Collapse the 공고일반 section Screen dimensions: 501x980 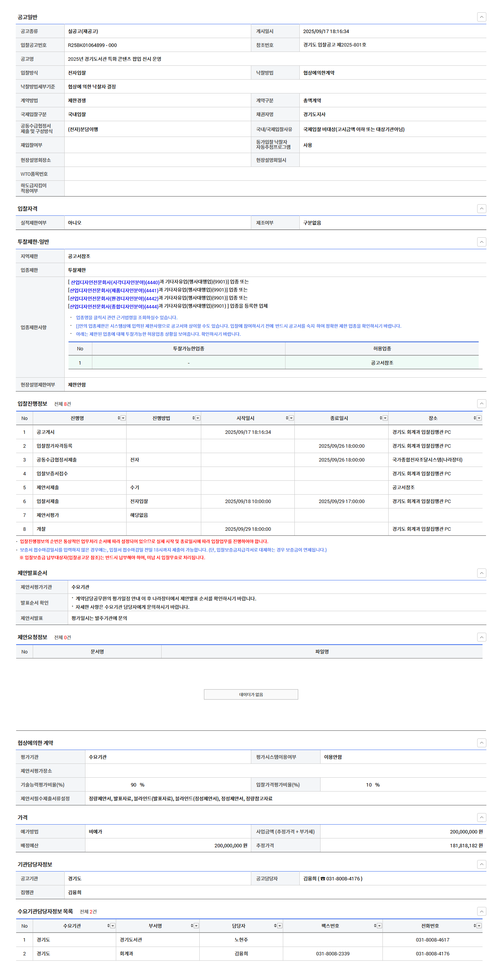click(x=481, y=17)
